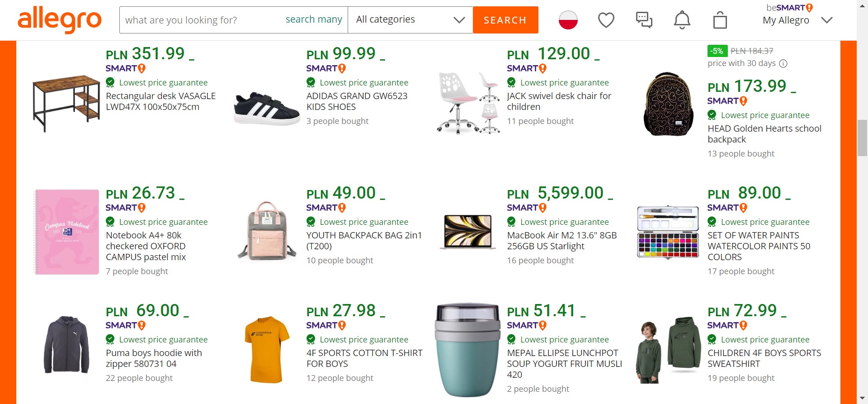Open the shopping bag cart
The height and width of the screenshot is (404, 868).
coord(720,20)
